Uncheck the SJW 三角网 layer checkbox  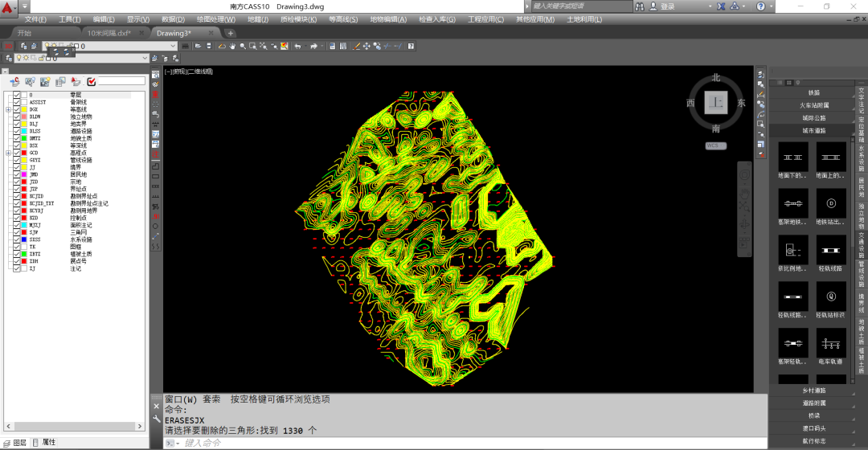click(17, 232)
